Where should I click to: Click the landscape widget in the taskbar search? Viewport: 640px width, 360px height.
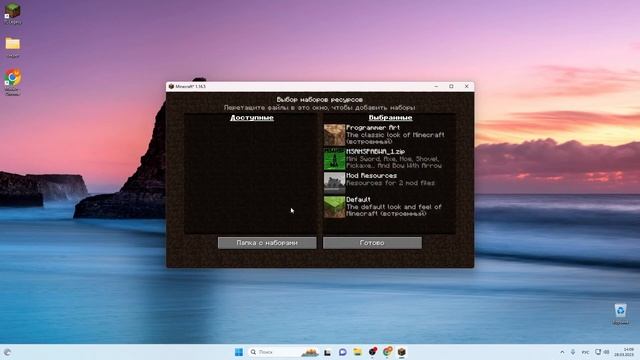click(x=310, y=352)
